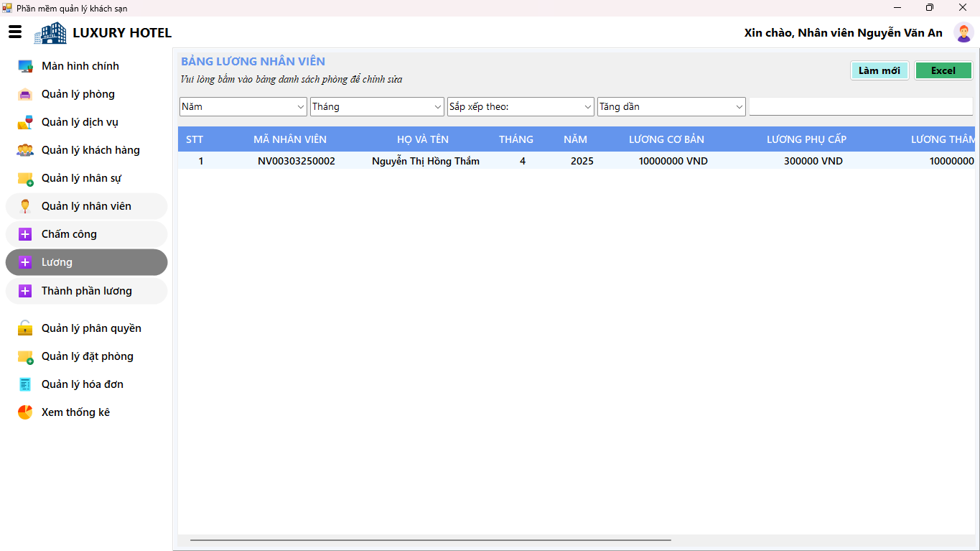
Task: Click the Quản lý hóa đơn invoice icon
Action: coord(25,384)
